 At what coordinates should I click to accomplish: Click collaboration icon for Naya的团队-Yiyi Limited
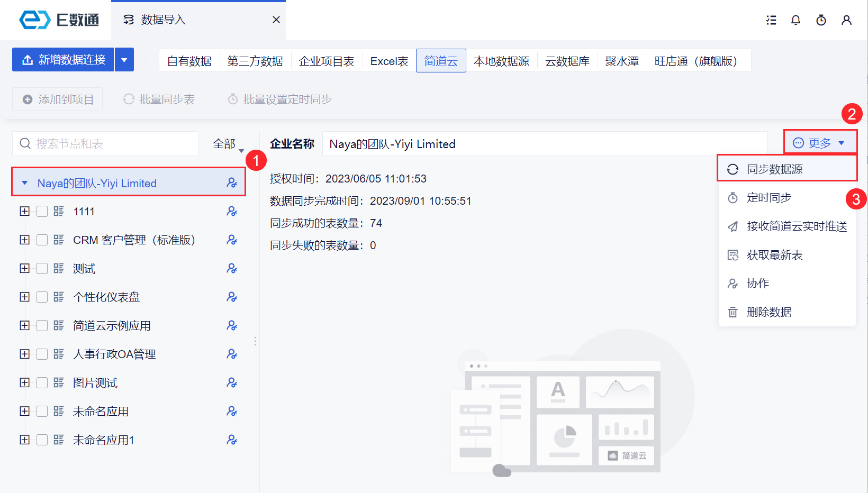[x=232, y=183]
